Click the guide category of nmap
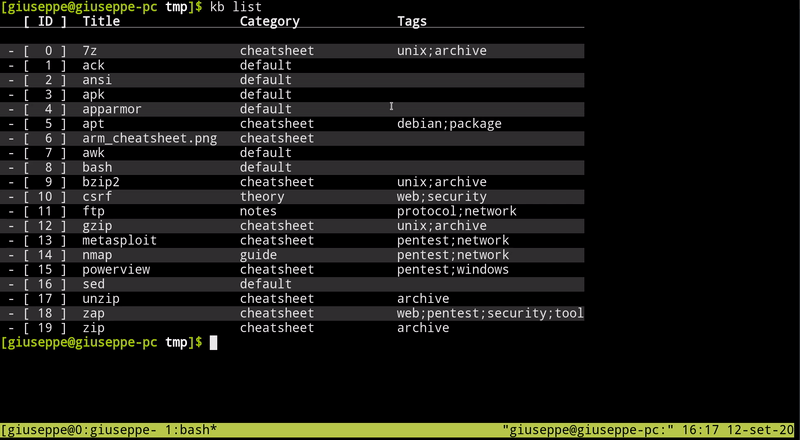Viewport: 800px width, 440px height. pyautogui.click(x=258, y=255)
